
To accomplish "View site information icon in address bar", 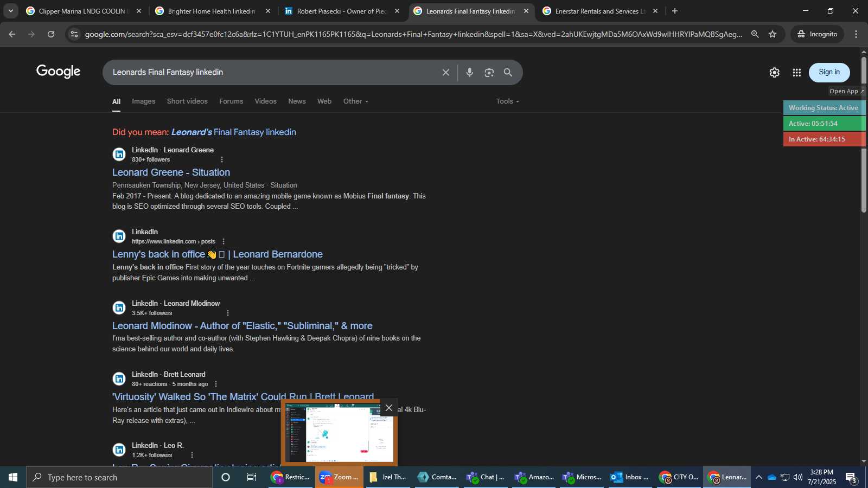I will 74,34.
